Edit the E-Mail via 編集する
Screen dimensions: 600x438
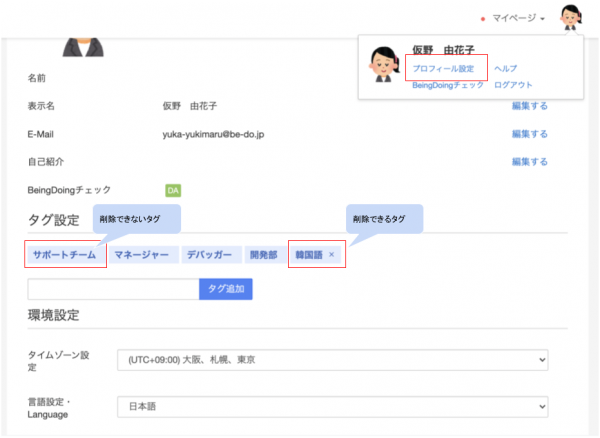click(x=530, y=134)
